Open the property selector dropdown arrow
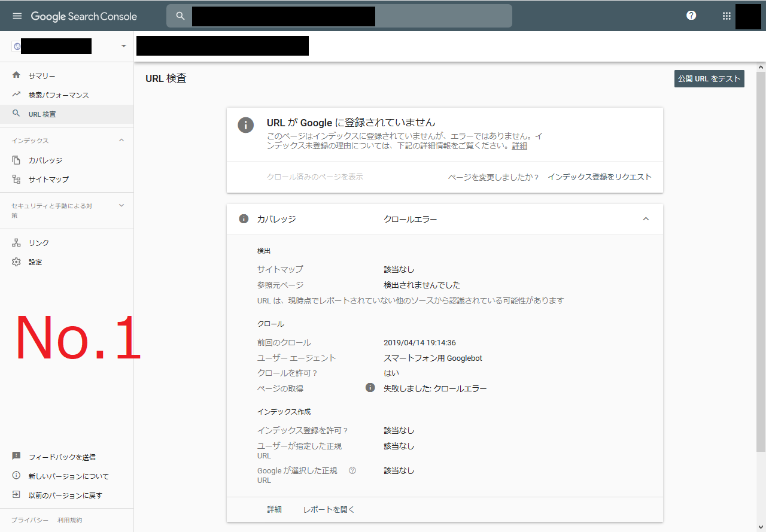The image size is (766, 532). coord(124,46)
